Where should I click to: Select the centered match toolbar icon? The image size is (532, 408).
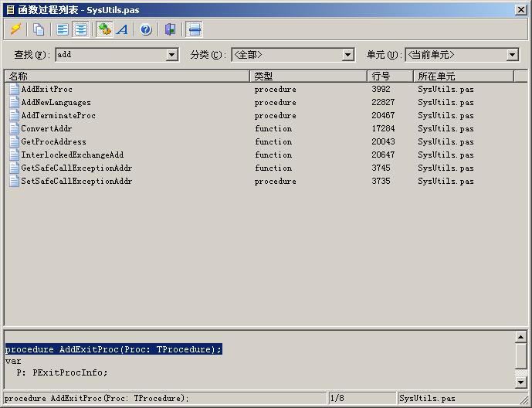coord(80,29)
